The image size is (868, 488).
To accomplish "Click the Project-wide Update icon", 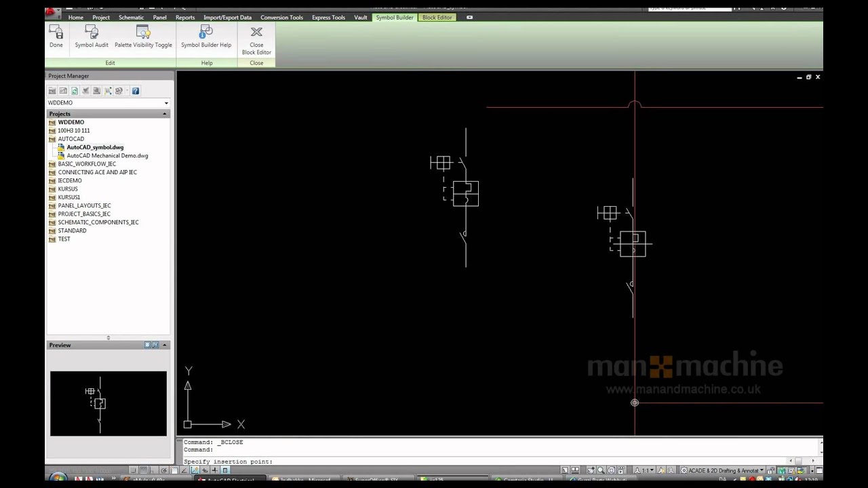I will tap(96, 91).
